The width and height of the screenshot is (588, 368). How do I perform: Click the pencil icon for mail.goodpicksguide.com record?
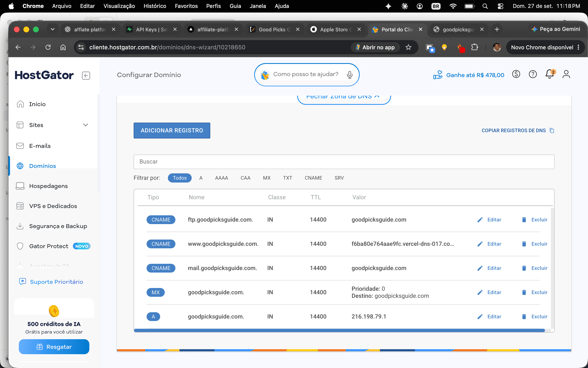(480, 268)
